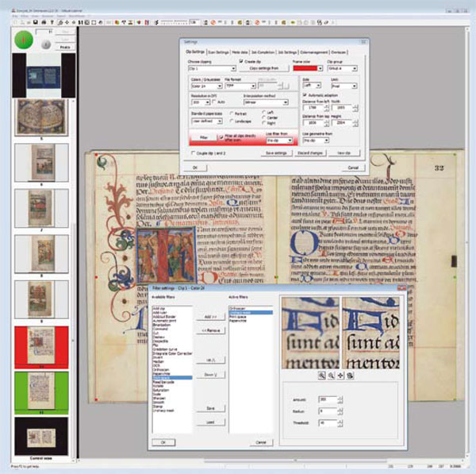Open the File format dropdown

(x=240, y=87)
